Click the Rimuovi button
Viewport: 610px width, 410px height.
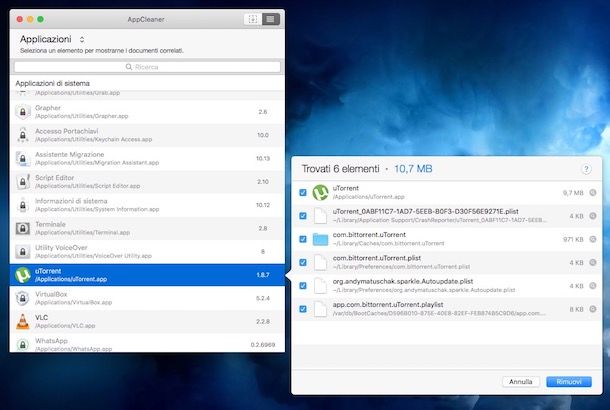(x=569, y=382)
